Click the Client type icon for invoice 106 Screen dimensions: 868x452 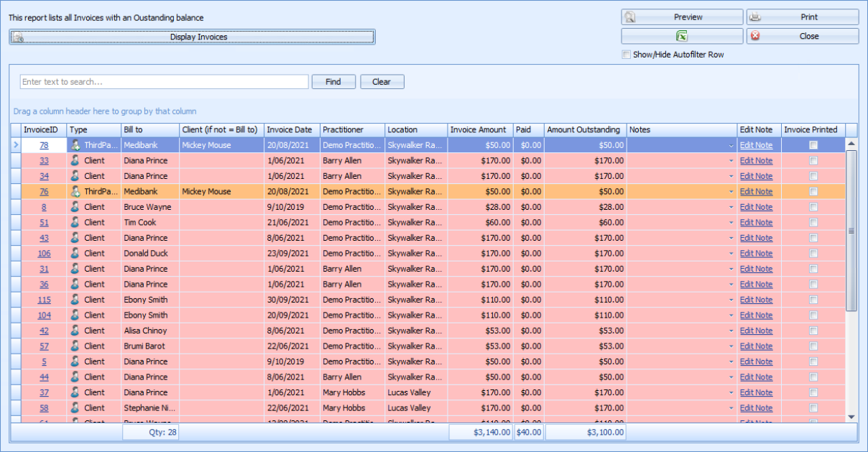[75, 253]
